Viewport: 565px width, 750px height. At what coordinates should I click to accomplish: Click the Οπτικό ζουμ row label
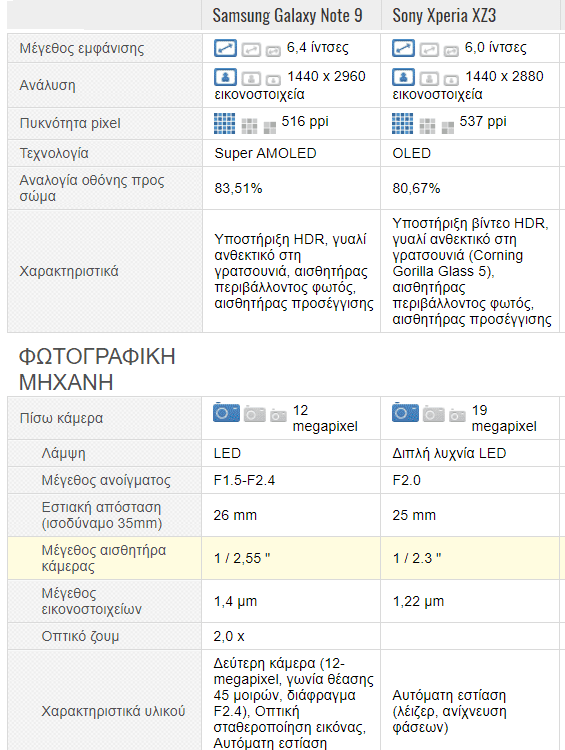pyautogui.click(x=80, y=636)
